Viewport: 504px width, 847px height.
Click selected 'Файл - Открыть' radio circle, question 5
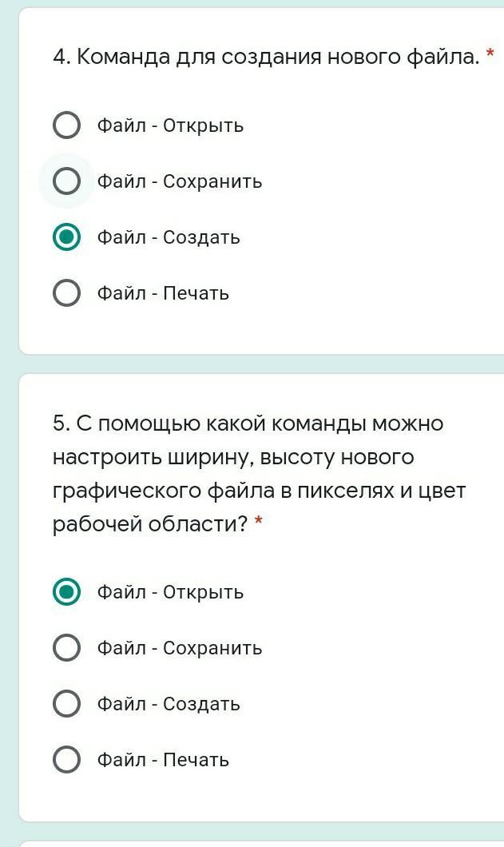coord(66,592)
